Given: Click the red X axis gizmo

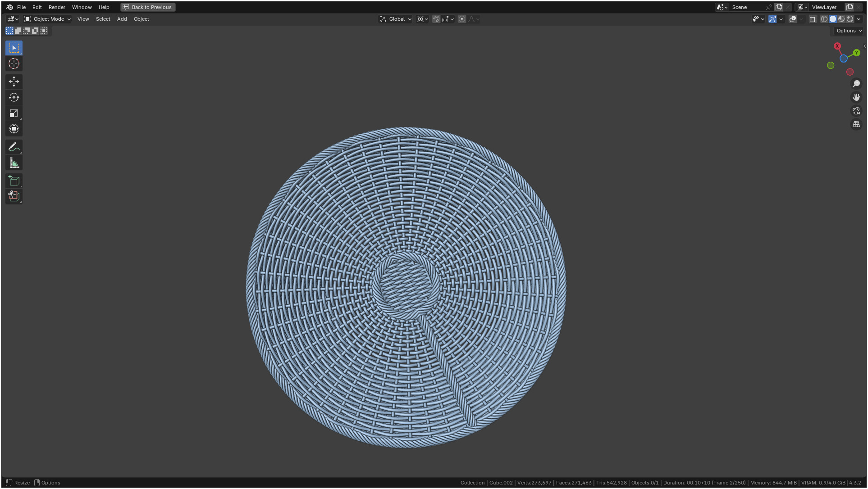Looking at the screenshot, I should (837, 46).
